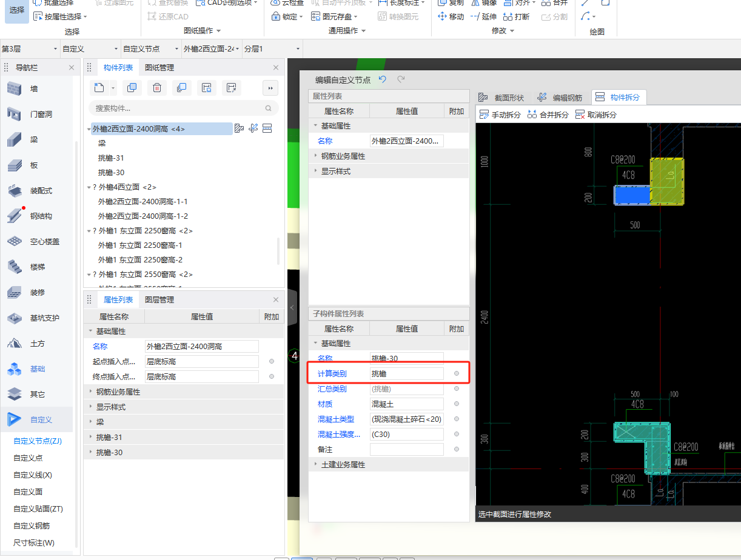Click edit rebar icon beside 外檐2西立面-2400洞高

[x=253, y=128]
